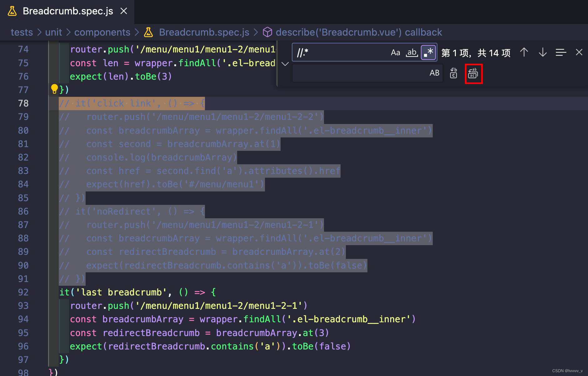The image size is (588, 376).
Task: Click 'const redirectBreadcrumb' on line 95
Action: pos(135,333)
